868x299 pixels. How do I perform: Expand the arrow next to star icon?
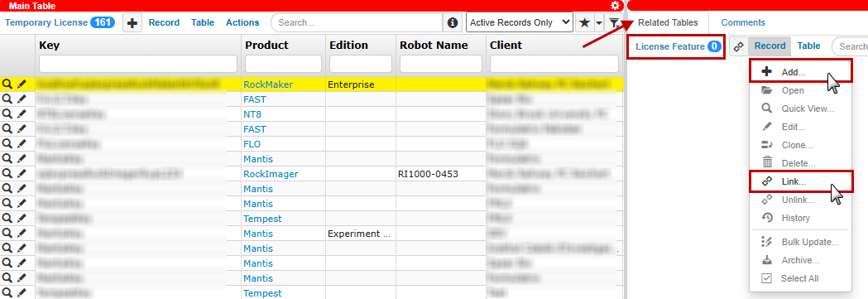[598, 22]
